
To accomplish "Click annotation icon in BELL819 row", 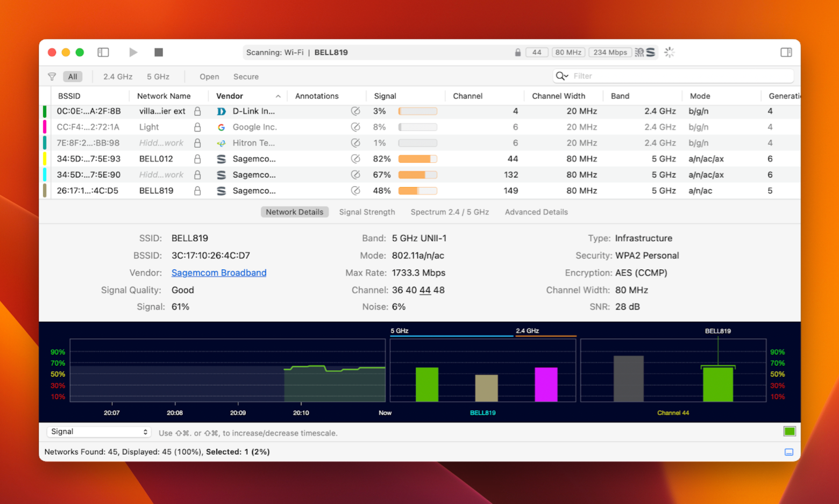I will [355, 191].
